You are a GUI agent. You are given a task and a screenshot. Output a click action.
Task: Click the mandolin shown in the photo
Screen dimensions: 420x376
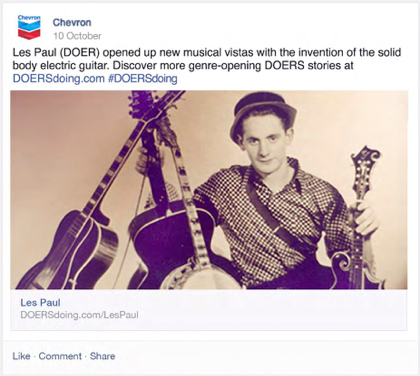pyautogui.click(x=358, y=220)
